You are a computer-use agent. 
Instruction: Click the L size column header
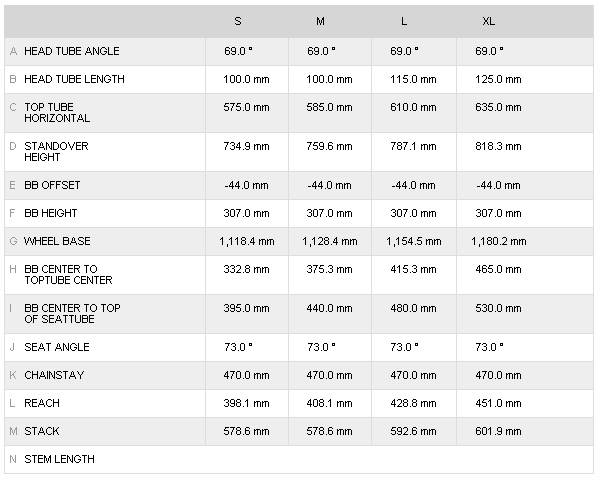click(403, 21)
